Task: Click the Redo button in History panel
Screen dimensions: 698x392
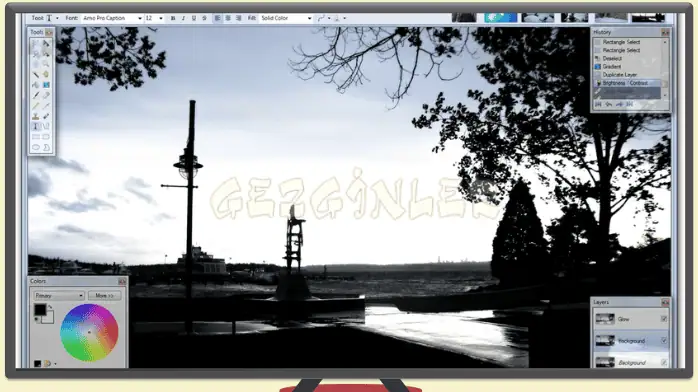Action: click(x=619, y=104)
